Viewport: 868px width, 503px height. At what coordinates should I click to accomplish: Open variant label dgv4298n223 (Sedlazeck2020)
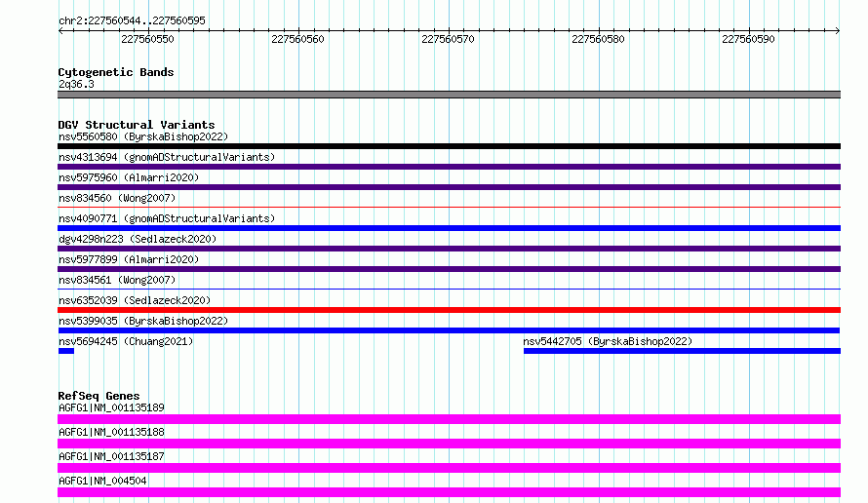138,239
